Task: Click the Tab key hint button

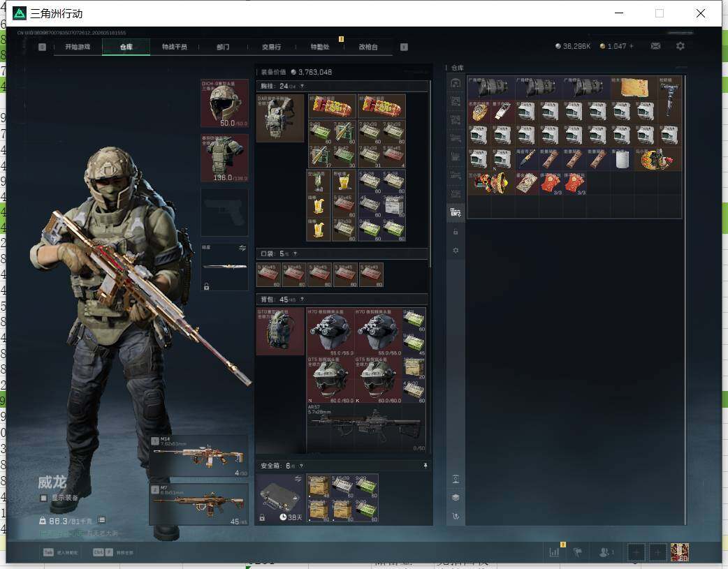Action: 48,552
